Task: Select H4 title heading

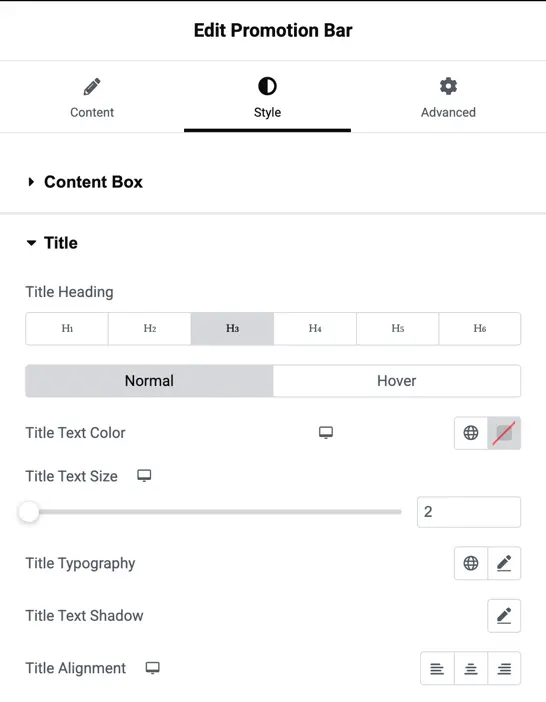Action: tap(315, 329)
